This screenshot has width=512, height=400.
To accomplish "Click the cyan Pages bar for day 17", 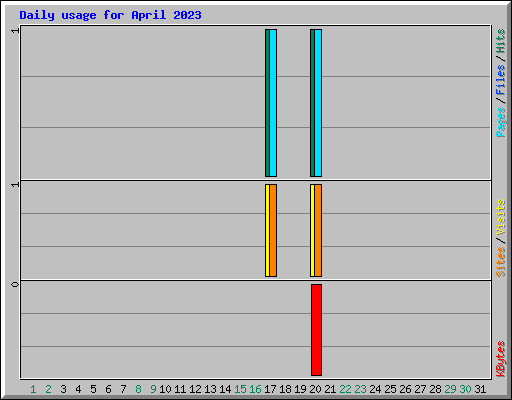I will (x=273, y=103).
